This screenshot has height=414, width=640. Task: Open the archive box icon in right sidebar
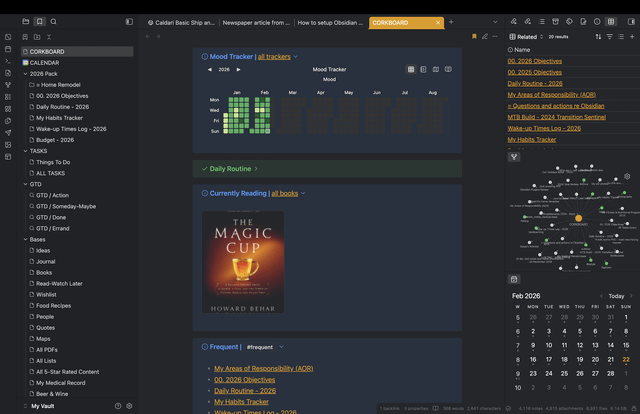[556, 22]
